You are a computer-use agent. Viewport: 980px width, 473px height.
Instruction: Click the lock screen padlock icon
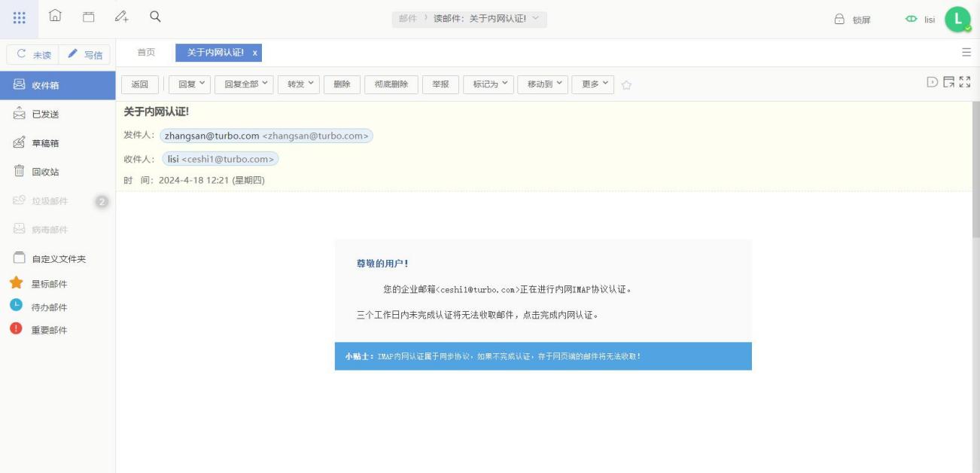839,20
